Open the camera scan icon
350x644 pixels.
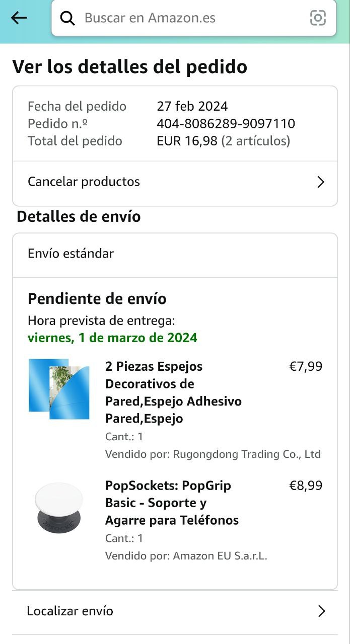point(318,18)
